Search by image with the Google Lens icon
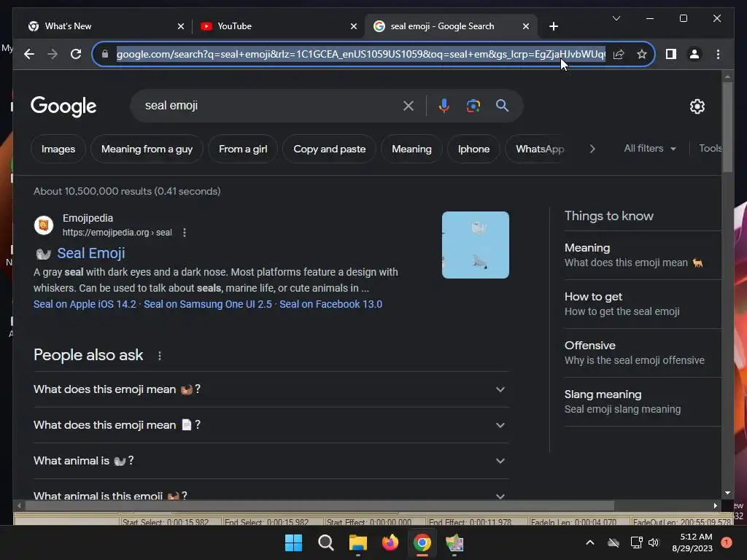Screen dimensions: 747x560 point(473,106)
